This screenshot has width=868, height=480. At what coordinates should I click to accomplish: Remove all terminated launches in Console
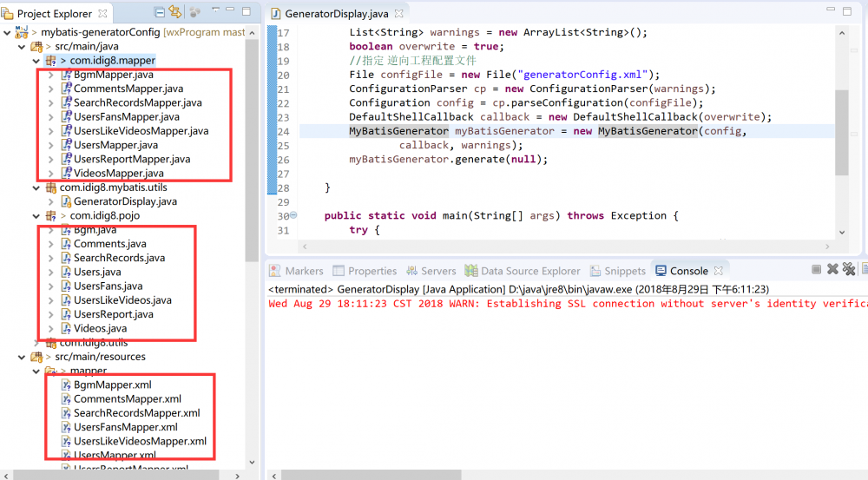pyautogui.click(x=849, y=269)
